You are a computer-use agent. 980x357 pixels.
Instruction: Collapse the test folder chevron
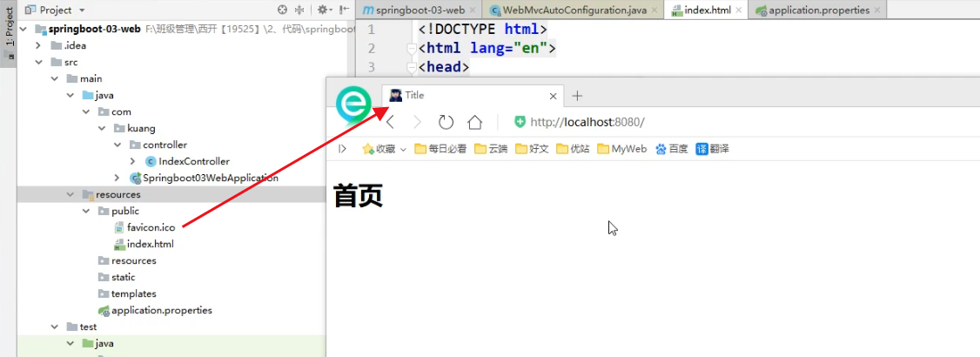pos(54,327)
